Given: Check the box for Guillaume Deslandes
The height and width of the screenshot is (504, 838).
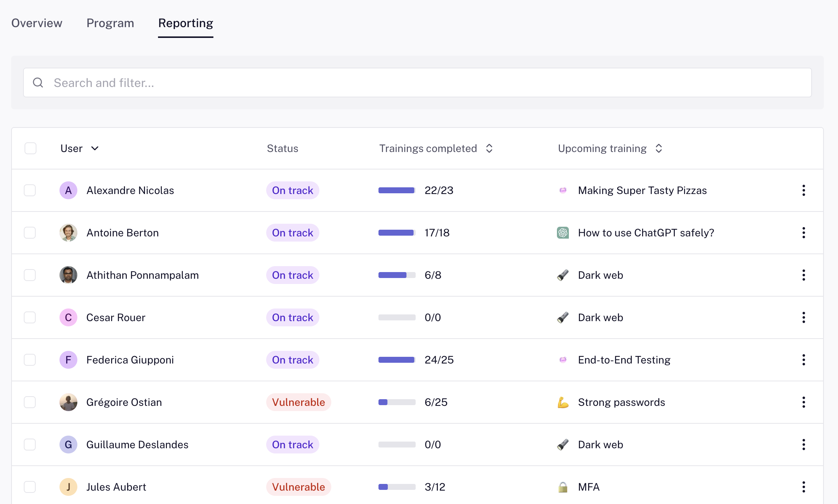Looking at the screenshot, I should tap(30, 445).
